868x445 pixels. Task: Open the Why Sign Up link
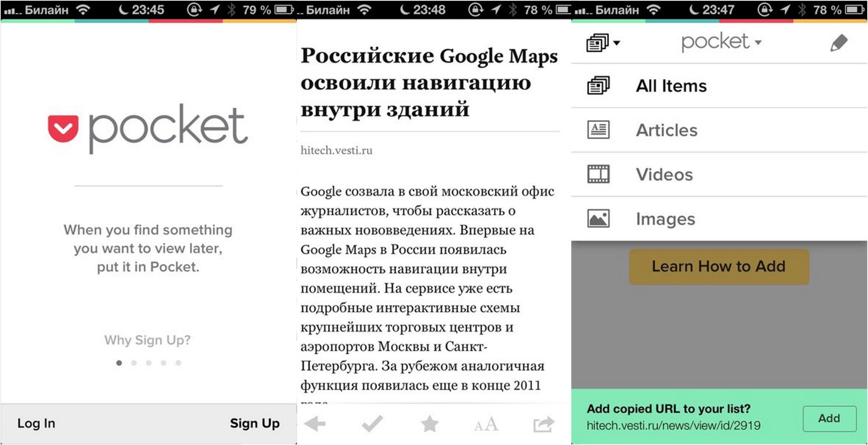[x=147, y=340]
